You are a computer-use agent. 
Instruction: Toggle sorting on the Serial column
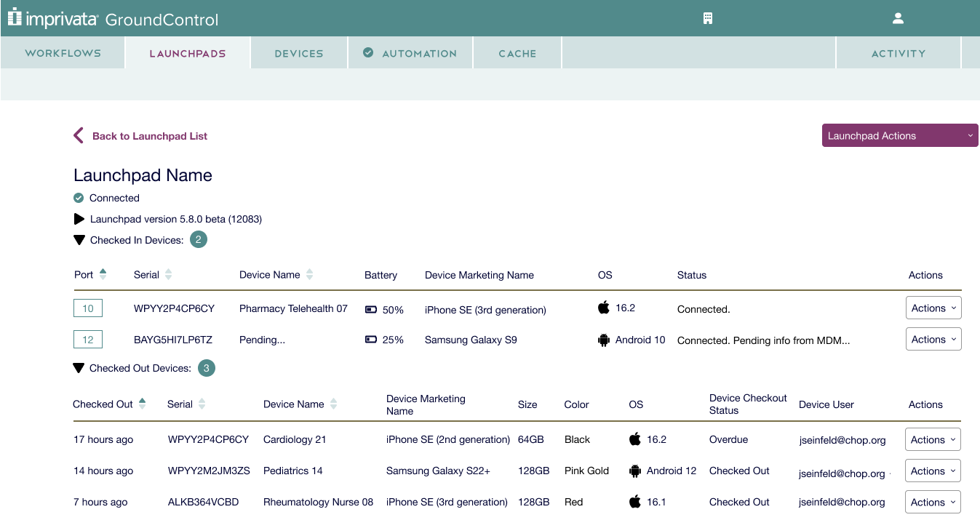[x=168, y=274]
